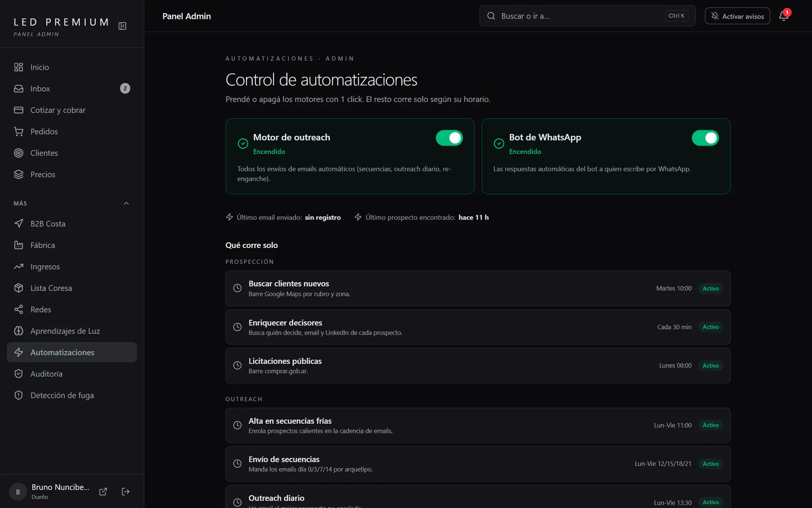Click the 'sin registro' email value

click(x=323, y=217)
